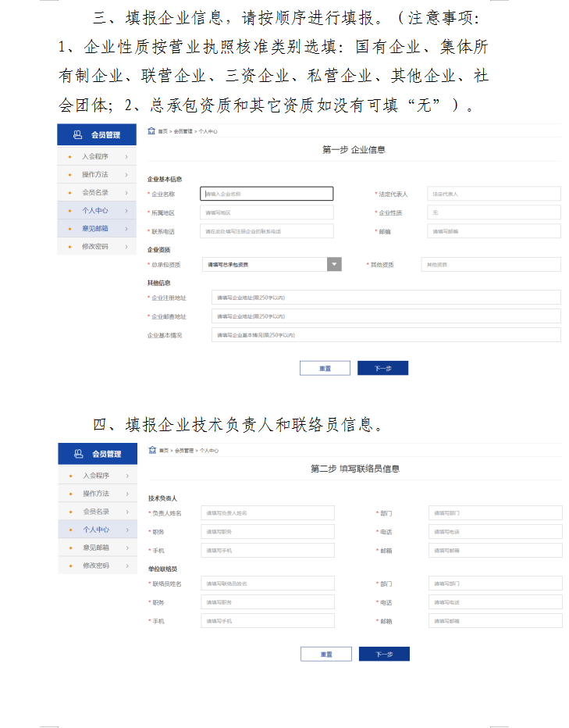Click the 法定代表人 text field
The image size is (569, 728).
(493, 194)
